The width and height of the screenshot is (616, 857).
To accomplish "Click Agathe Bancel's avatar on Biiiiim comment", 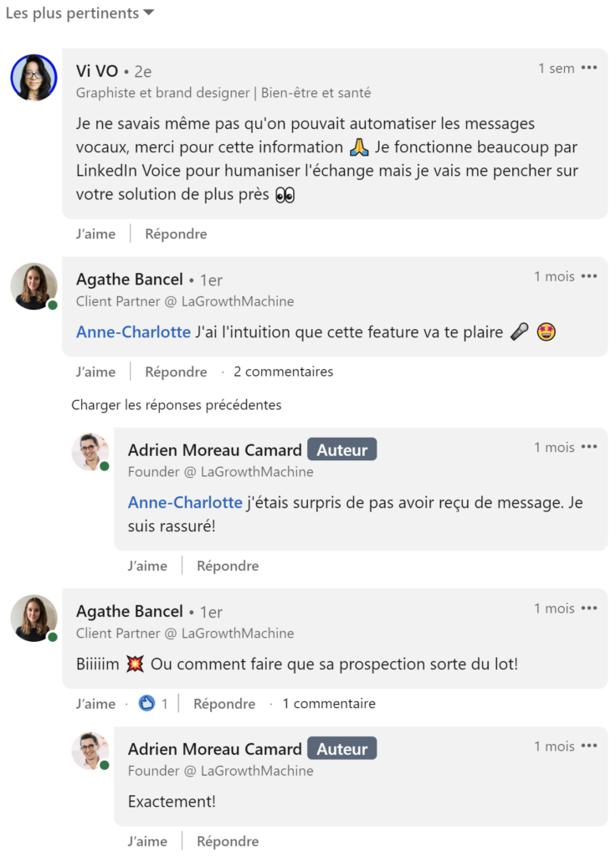I will click(33, 618).
